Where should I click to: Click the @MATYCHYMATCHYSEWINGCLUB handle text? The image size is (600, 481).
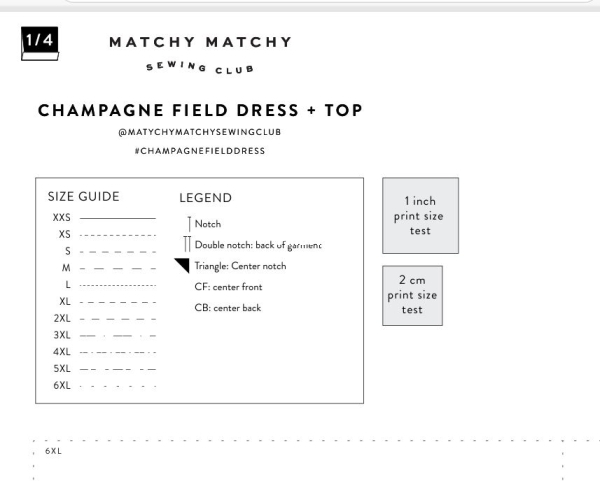coord(200,132)
